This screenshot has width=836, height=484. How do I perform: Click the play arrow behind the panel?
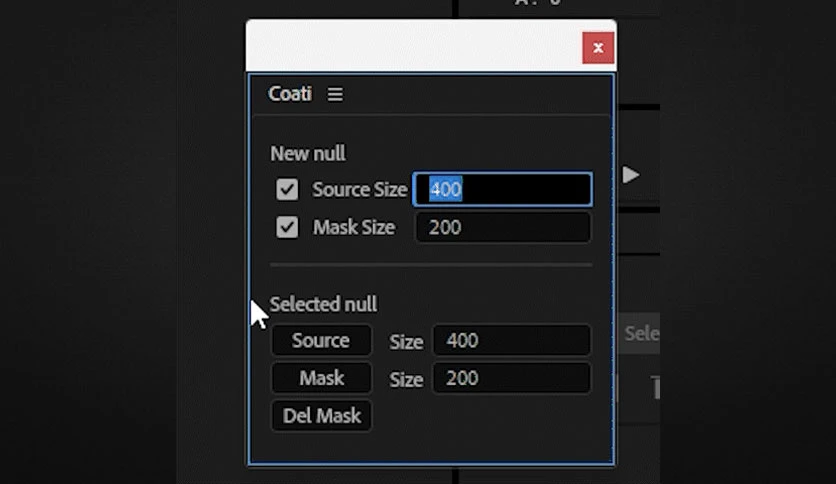coord(631,175)
